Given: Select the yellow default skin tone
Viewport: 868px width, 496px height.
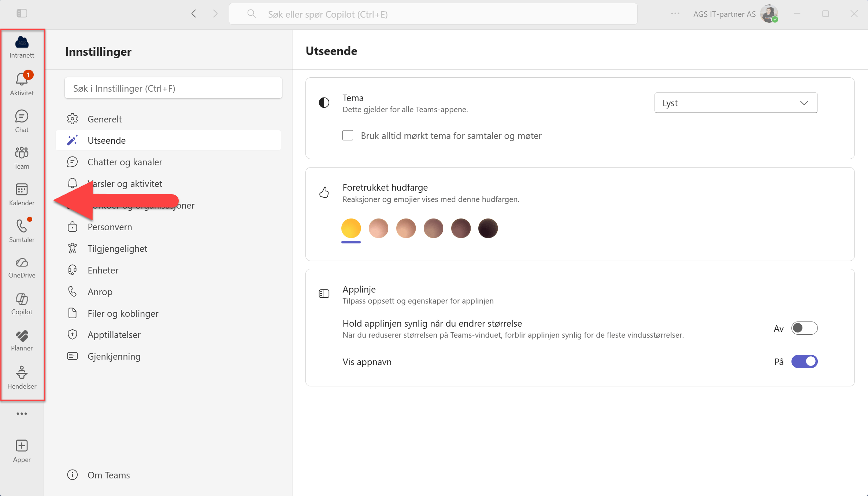Looking at the screenshot, I should click(351, 228).
